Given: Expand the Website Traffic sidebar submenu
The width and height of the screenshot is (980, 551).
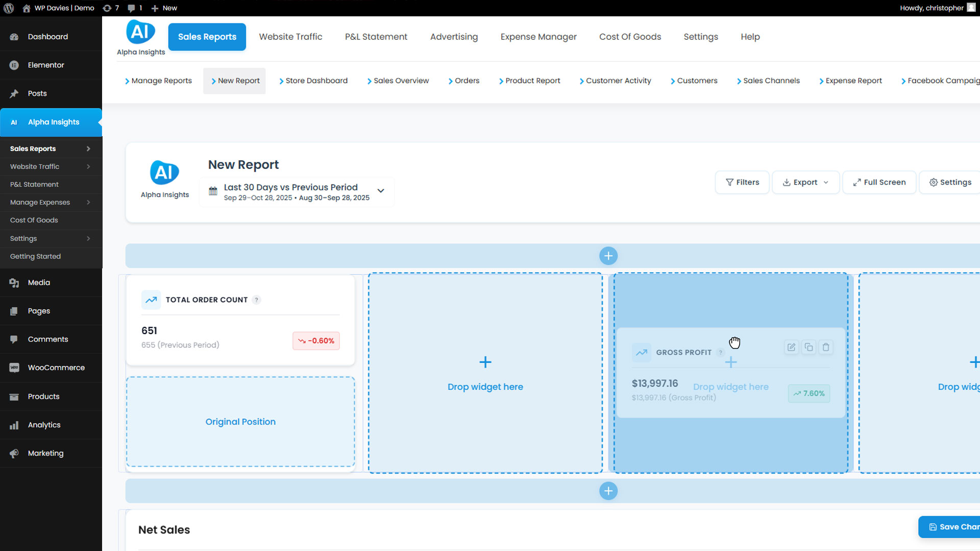Looking at the screenshot, I should (88, 167).
